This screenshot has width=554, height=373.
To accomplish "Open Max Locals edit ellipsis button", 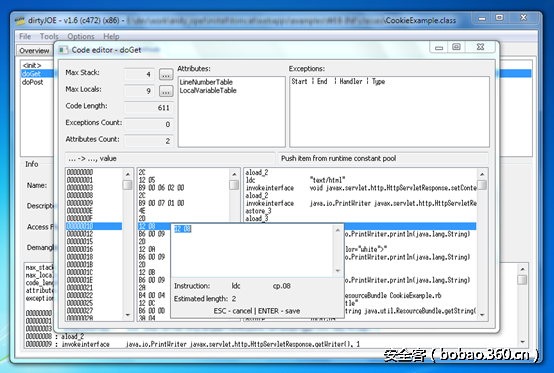I will [x=166, y=91].
